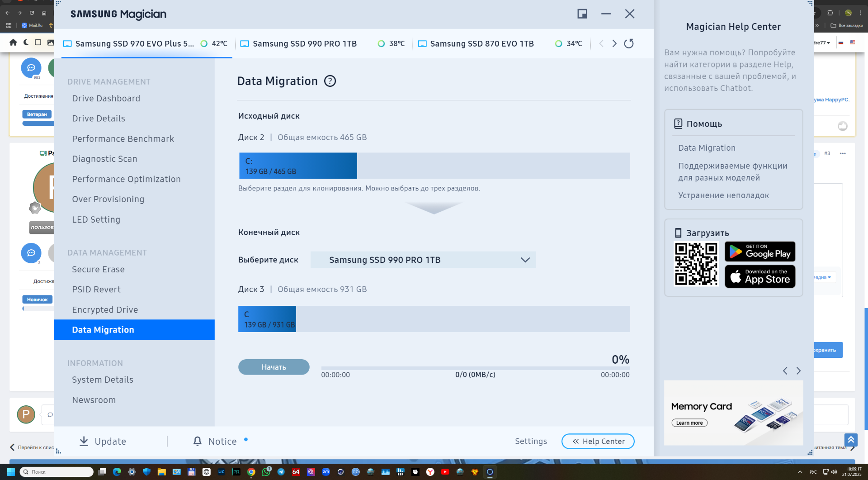Open Google Chrome from the taskbar
This screenshot has height=480, width=868.
coord(251,472)
